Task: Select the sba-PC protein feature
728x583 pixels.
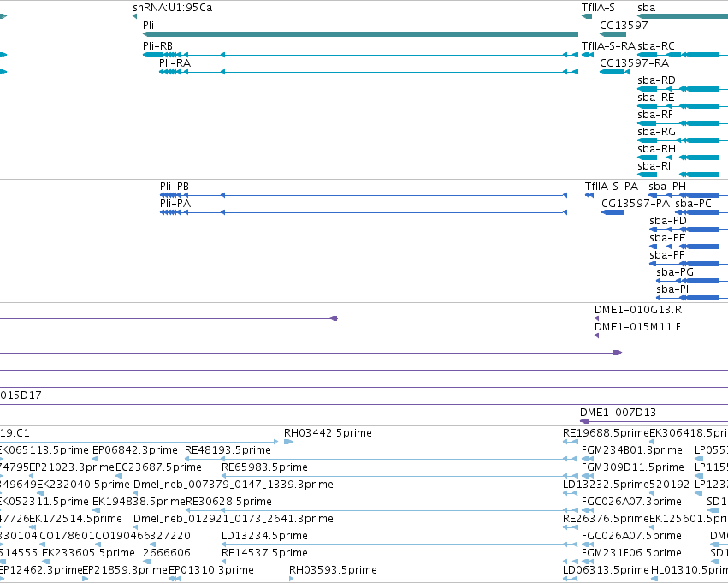Action: (x=701, y=213)
